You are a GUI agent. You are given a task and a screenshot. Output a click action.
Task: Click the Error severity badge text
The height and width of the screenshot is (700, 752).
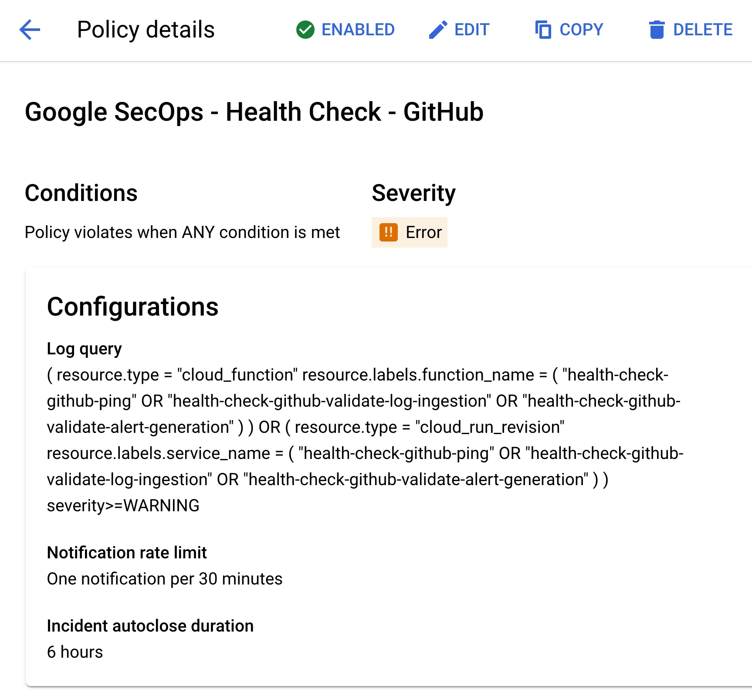click(423, 232)
